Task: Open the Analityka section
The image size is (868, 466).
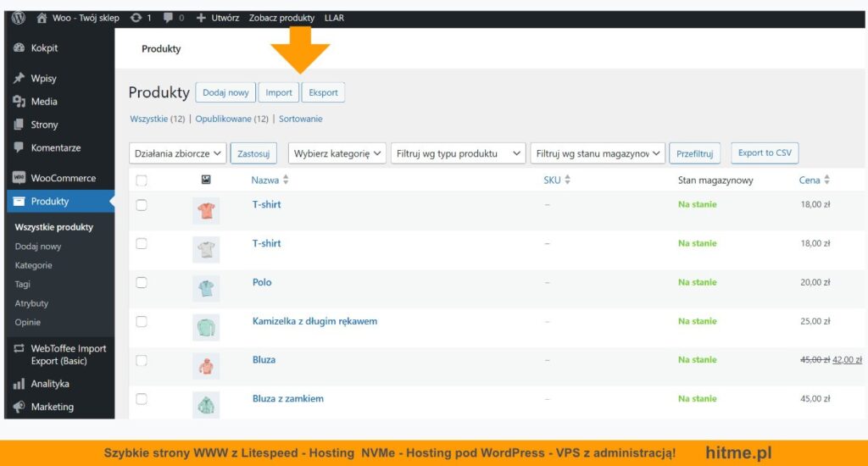Action: click(50, 384)
